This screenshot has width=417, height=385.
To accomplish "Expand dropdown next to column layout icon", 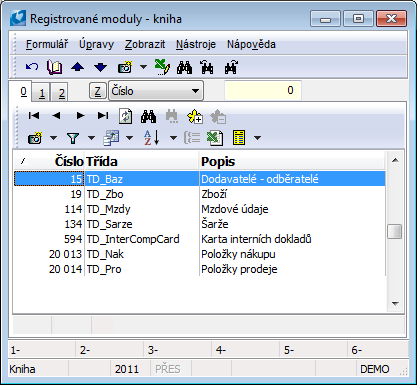I will 129,138.
